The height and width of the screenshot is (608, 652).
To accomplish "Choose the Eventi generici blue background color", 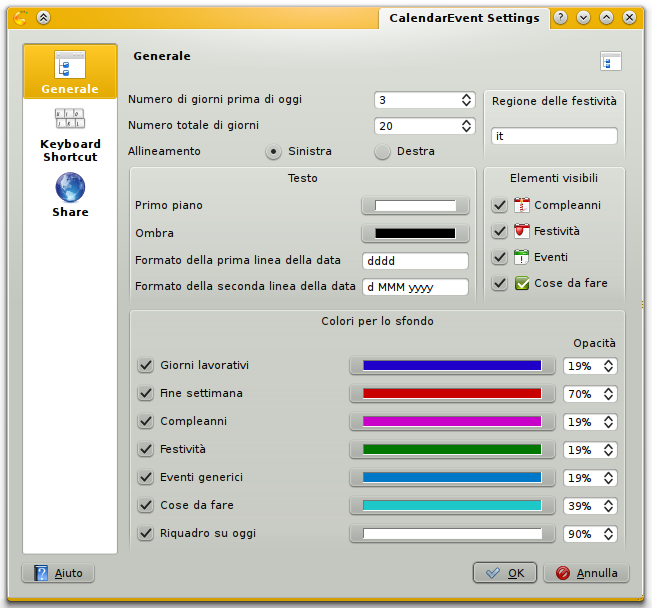I will (452, 477).
